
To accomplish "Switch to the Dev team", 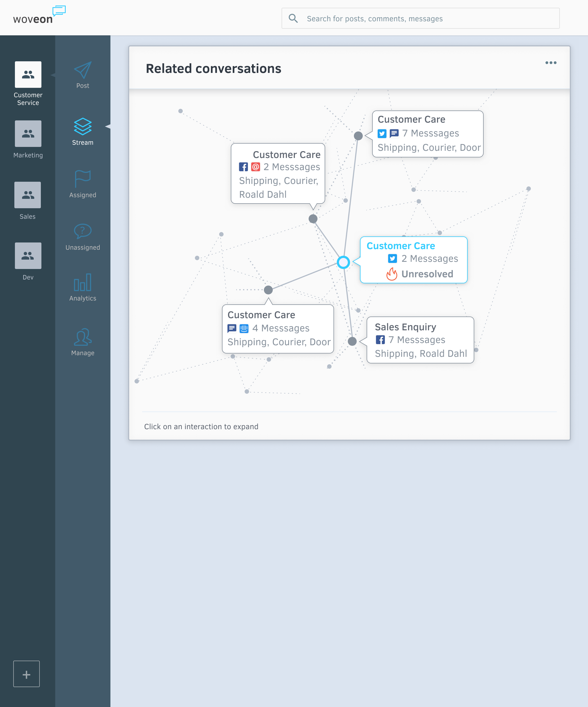I will coord(28,255).
